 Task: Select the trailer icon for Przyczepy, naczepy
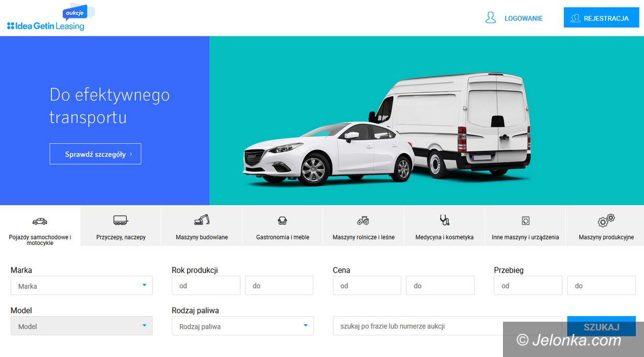pos(121,220)
